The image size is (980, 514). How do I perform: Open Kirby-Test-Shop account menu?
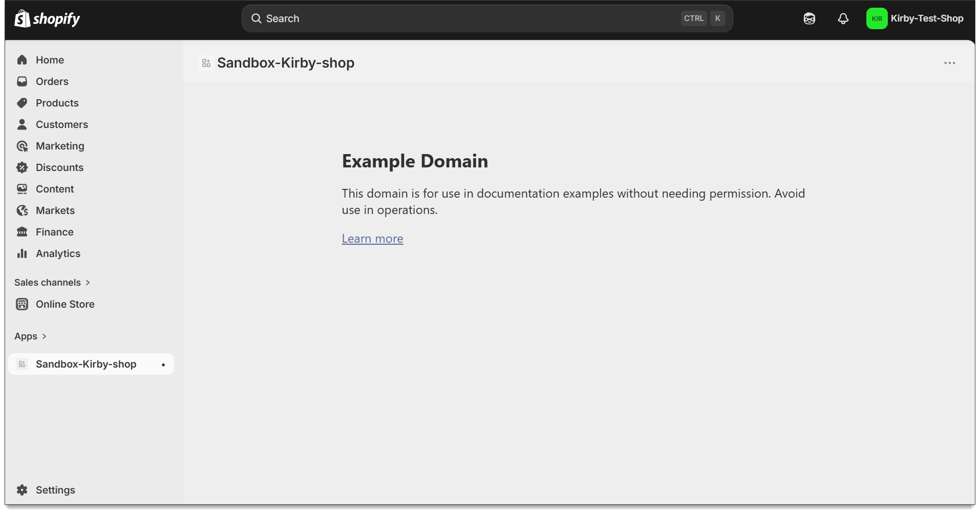[915, 18]
